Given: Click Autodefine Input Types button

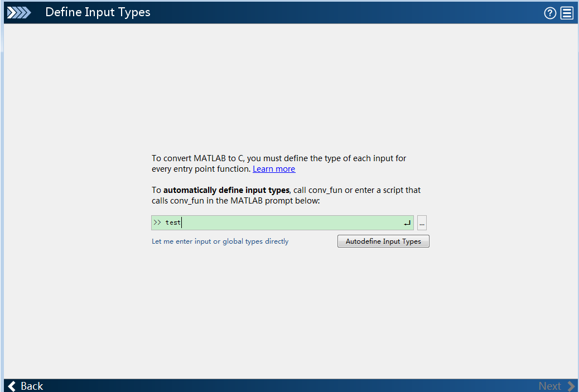Looking at the screenshot, I should click(x=383, y=241).
